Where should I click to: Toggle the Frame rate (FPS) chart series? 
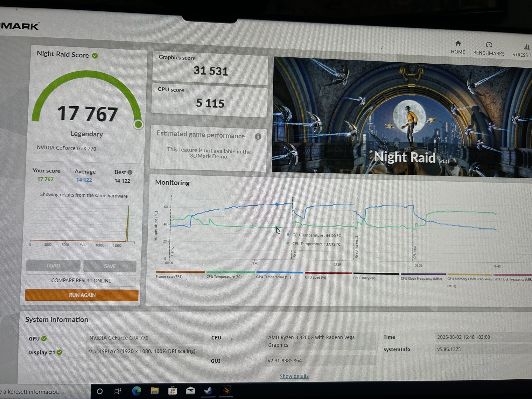(x=180, y=274)
